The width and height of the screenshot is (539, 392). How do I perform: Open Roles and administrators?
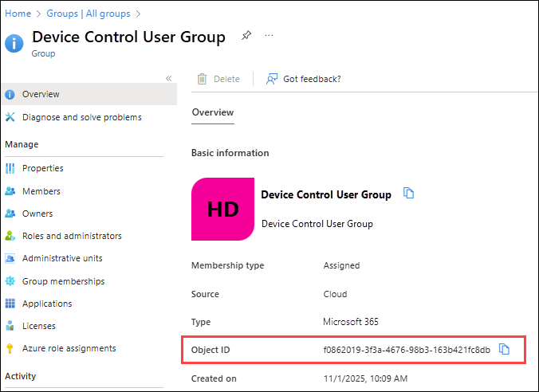click(x=72, y=236)
